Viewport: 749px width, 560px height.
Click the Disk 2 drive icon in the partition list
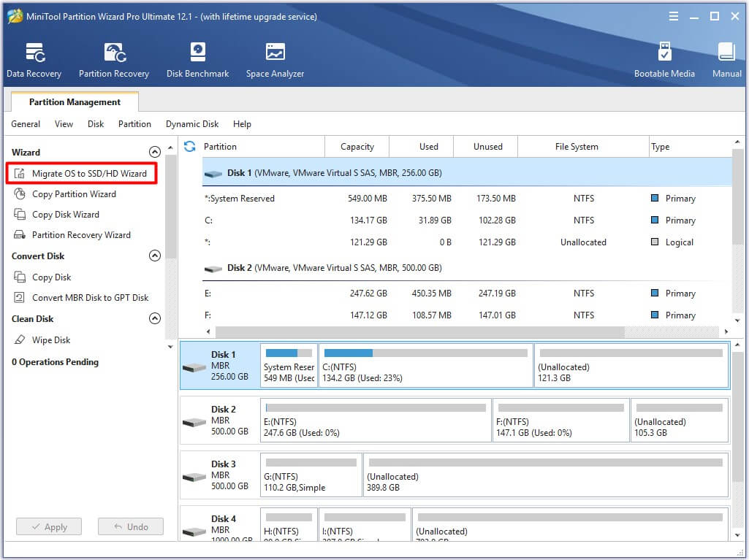tap(213, 269)
